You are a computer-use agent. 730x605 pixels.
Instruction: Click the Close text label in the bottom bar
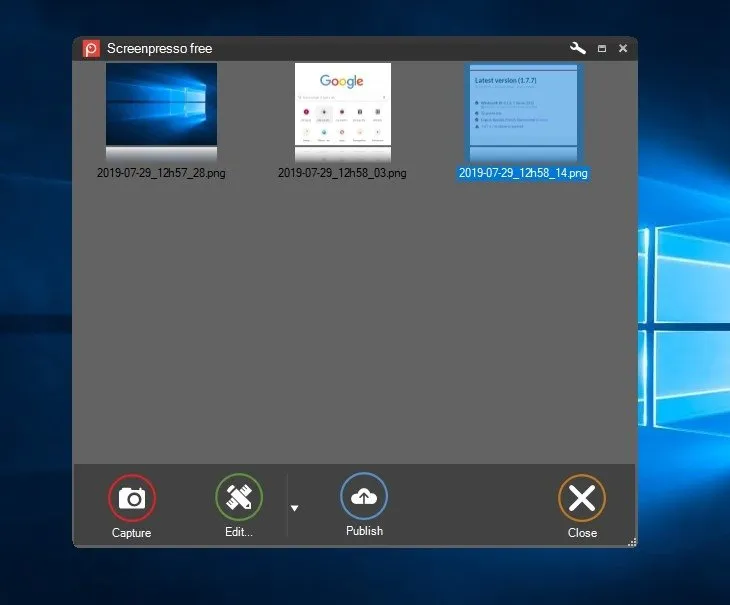[x=582, y=533]
